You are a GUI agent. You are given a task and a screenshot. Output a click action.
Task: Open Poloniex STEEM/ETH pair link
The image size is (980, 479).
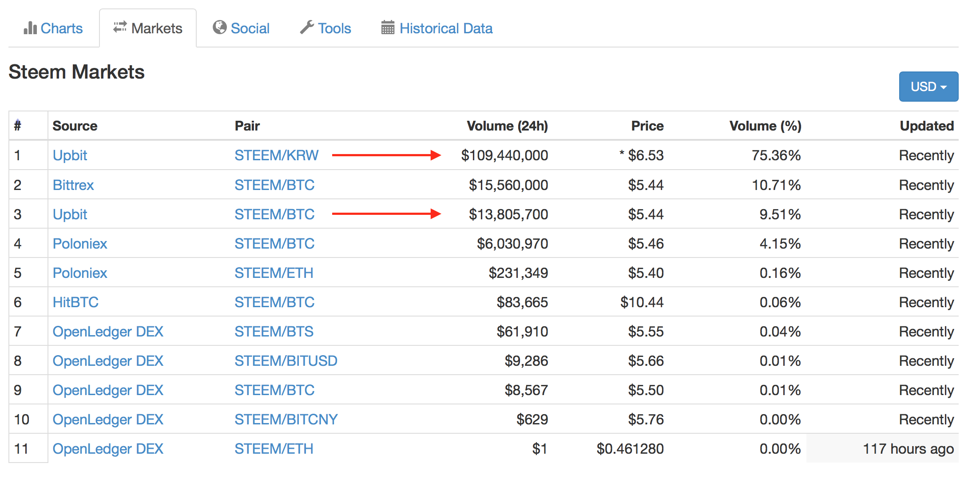(274, 273)
